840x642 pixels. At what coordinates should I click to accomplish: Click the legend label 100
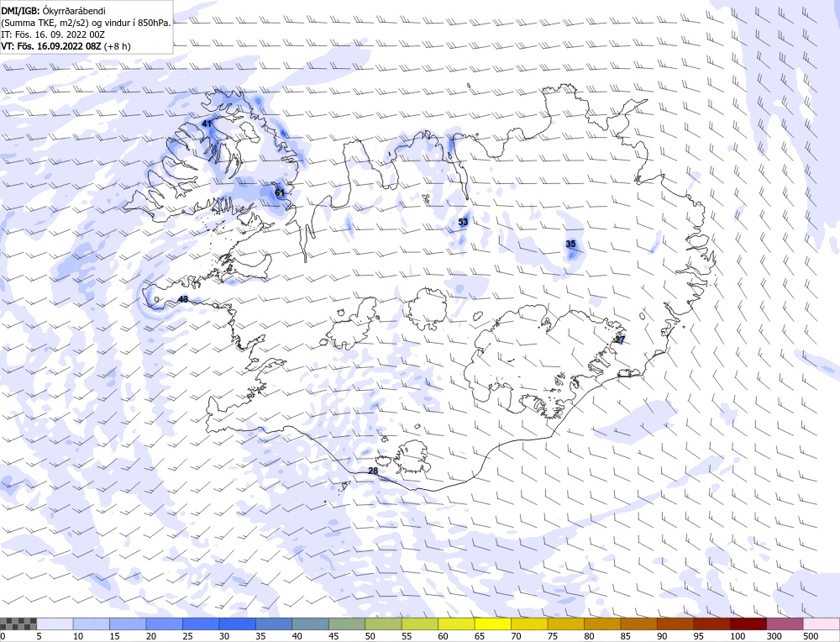(x=738, y=636)
